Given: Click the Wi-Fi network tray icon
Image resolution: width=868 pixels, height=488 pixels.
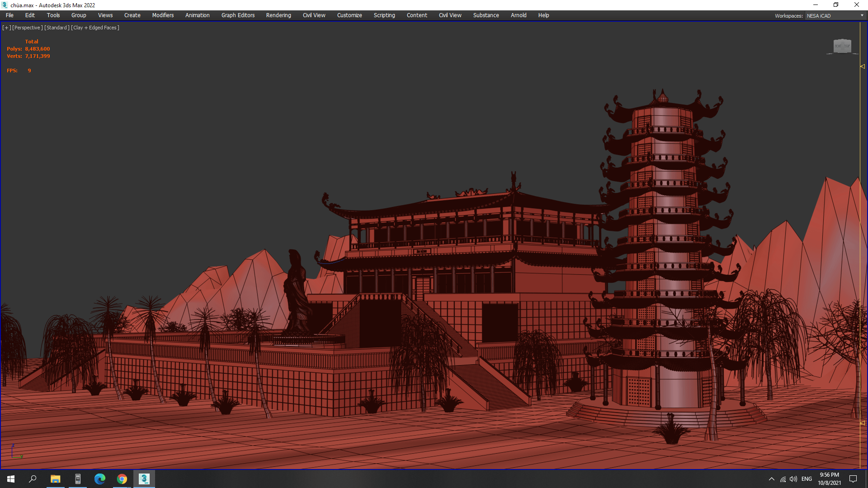Looking at the screenshot, I should click(x=783, y=479).
